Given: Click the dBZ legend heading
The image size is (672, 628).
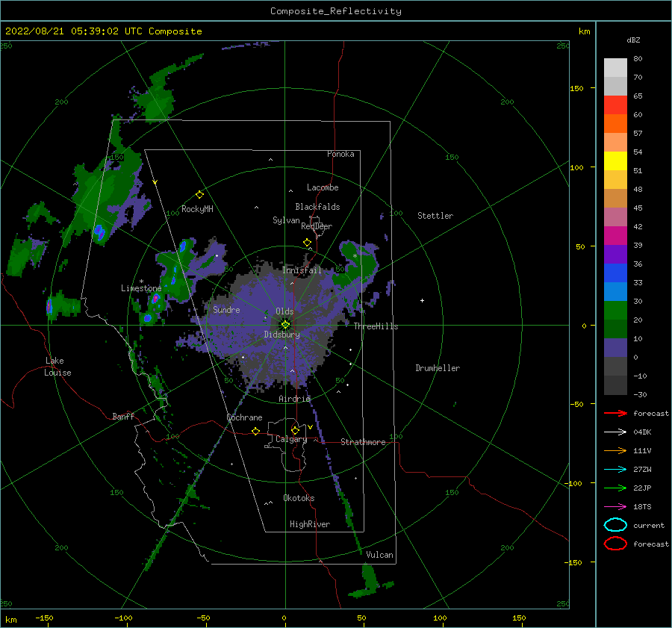Looking at the screenshot, I should click(x=633, y=40).
